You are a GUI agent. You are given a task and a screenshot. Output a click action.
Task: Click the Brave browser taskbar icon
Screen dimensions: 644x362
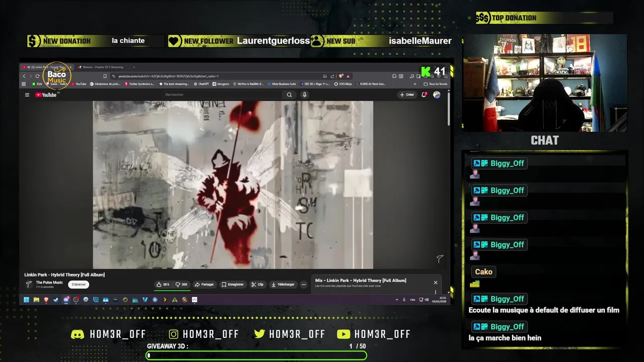46,300
